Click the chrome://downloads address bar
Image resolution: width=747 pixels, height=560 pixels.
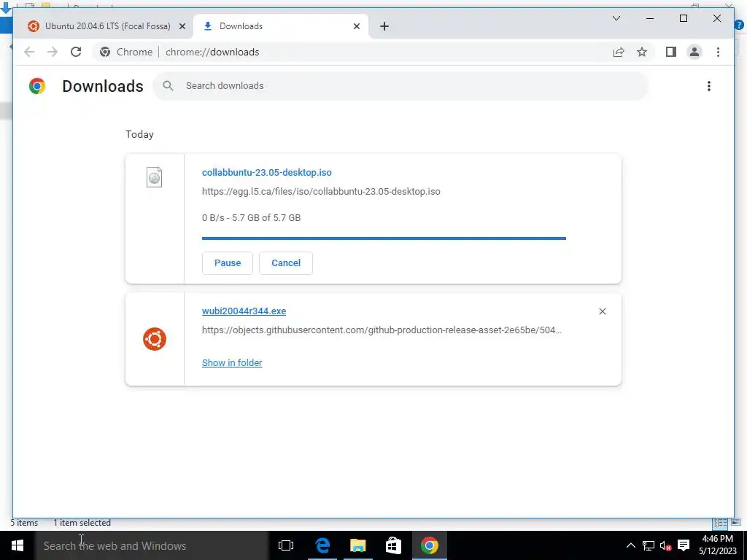(212, 52)
